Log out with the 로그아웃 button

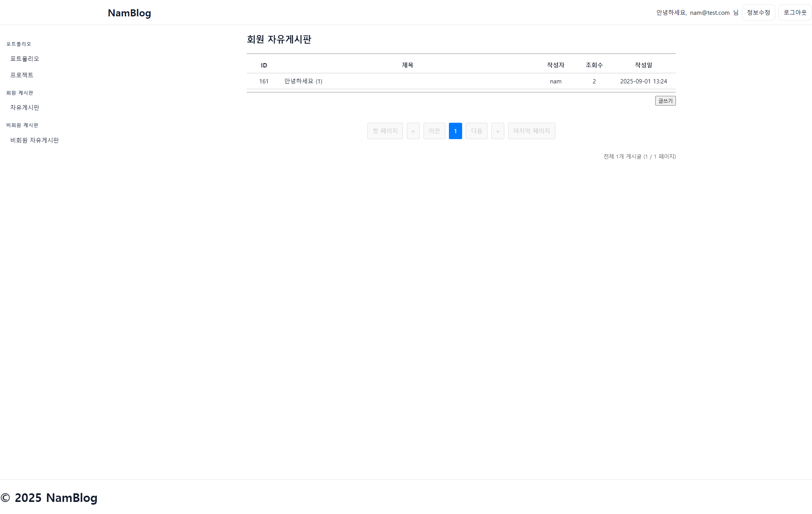click(794, 12)
